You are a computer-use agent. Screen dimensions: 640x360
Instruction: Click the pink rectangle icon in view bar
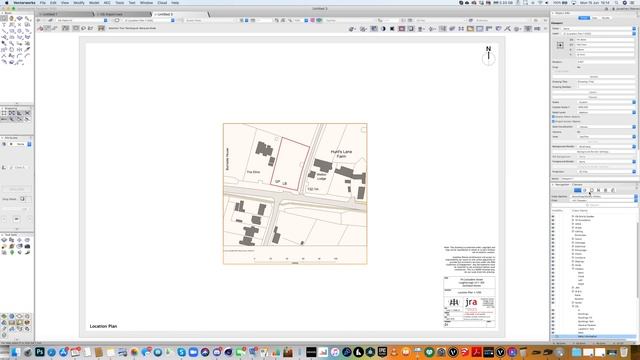click(x=402, y=29)
